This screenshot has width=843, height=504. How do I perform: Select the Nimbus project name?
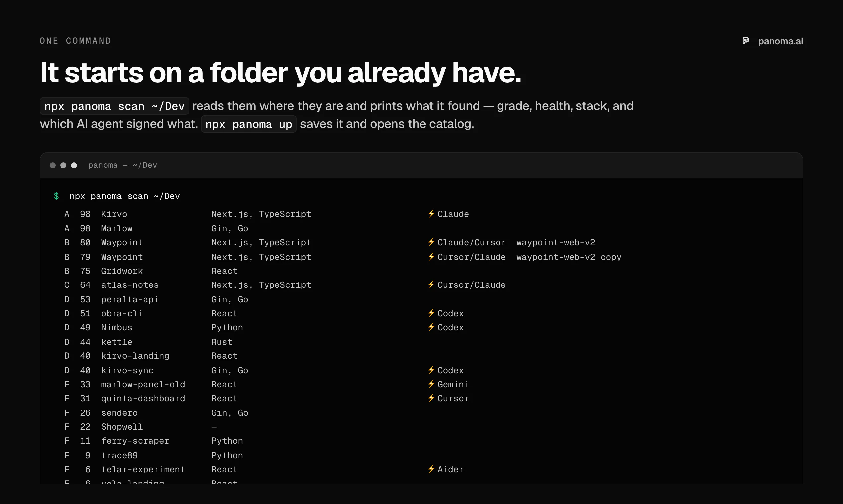point(116,327)
